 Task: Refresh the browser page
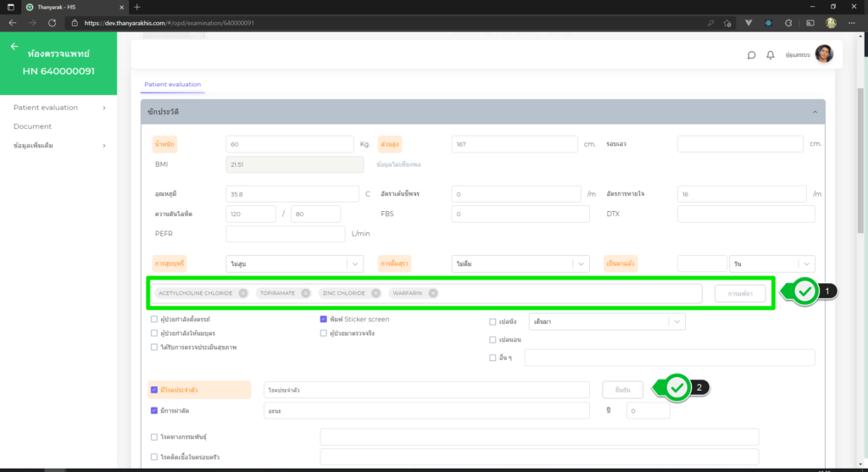[53, 23]
